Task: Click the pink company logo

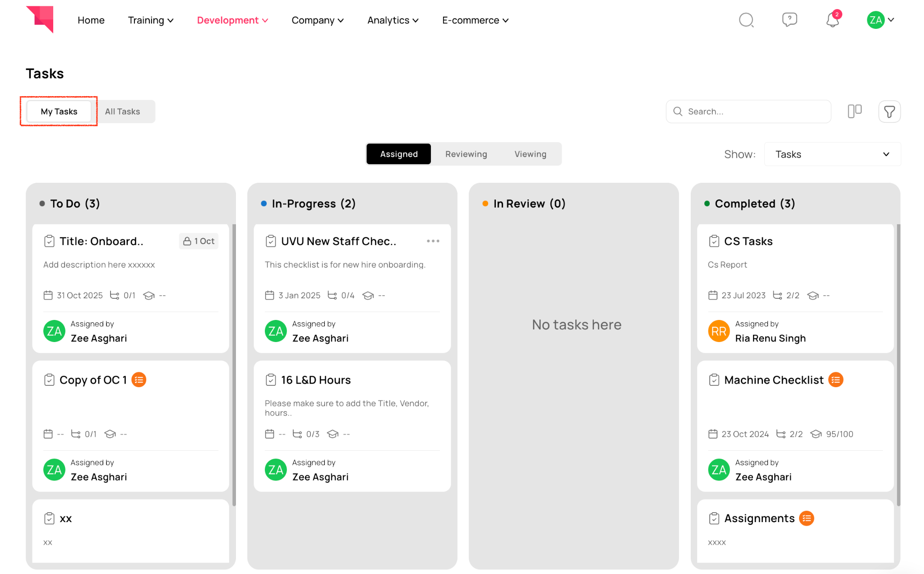Action: click(41, 19)
